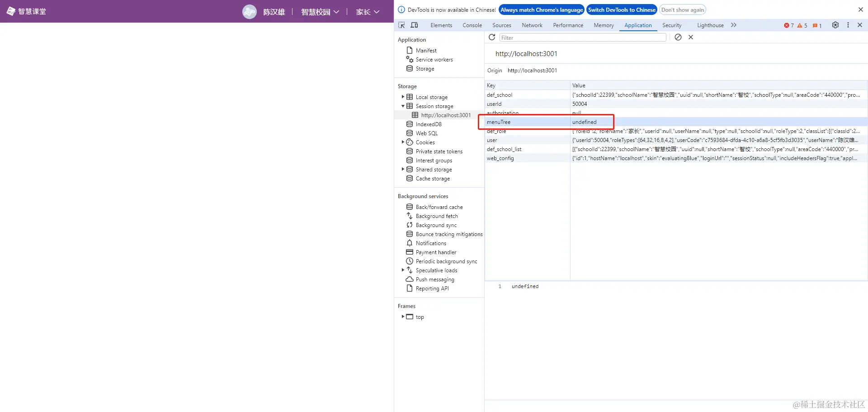Image resolution: width=868 pixels, height=412 pixels.
Task: Click Switch DevTools to Chinese button
Action: [x=622, y=9]
